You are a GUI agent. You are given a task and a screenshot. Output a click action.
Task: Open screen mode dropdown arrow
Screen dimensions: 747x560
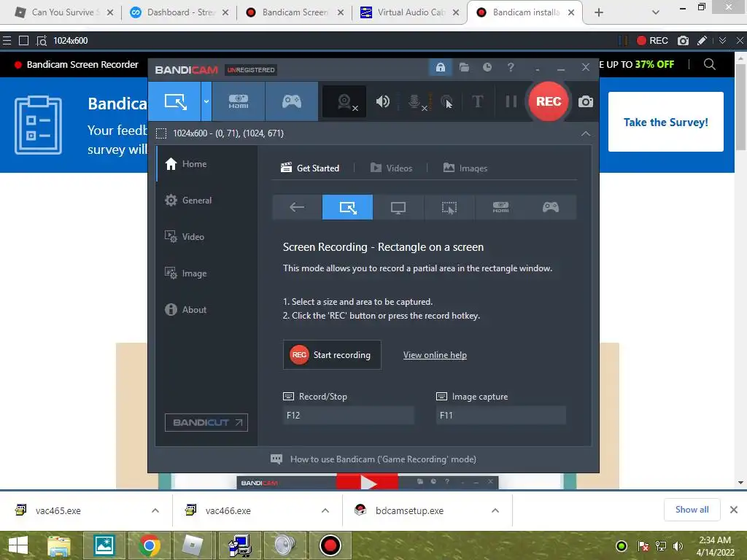pyautogui.click(x=206, y=101)
